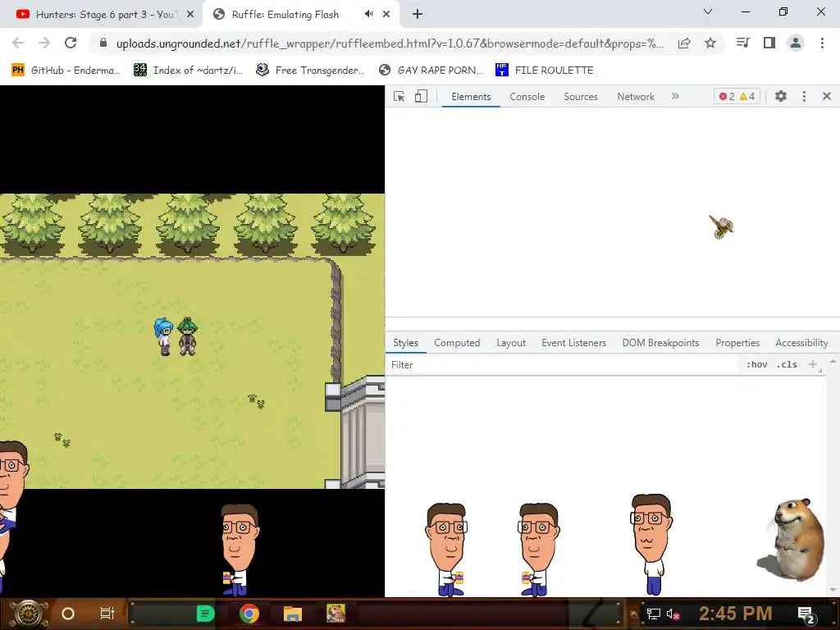The width and height of the screenshot is (840, 630).
Task: Click the lock icon in address bar
Action: click(104, 43)
